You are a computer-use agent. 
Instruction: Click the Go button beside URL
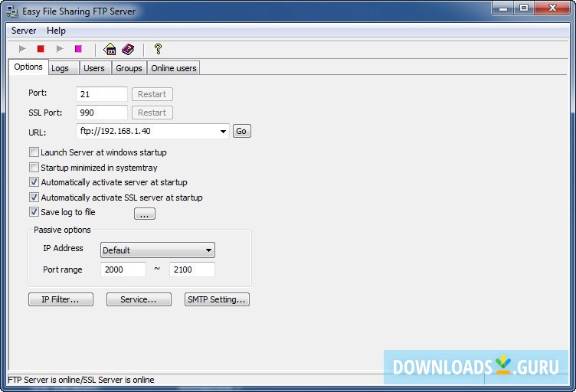click(x=241, y=131)
